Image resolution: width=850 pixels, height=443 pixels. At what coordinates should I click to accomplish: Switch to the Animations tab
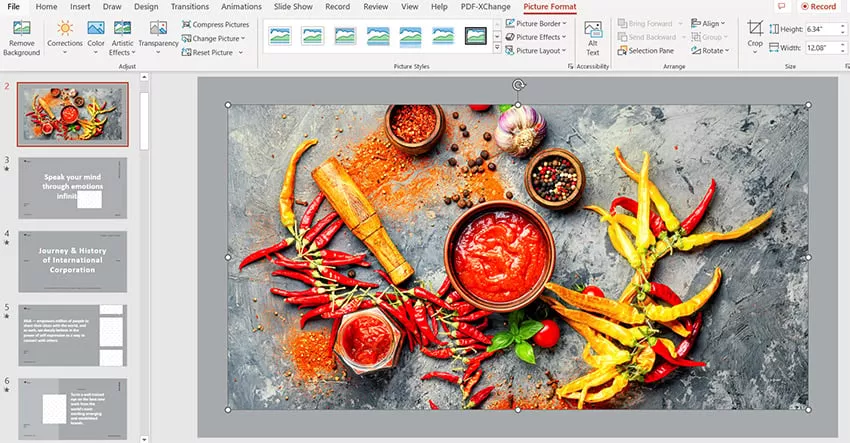(x=241, y=7)
